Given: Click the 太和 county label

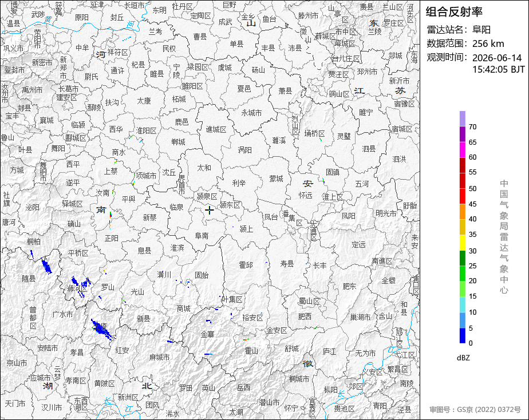Looking at the screenshot, I should point(204,168).
